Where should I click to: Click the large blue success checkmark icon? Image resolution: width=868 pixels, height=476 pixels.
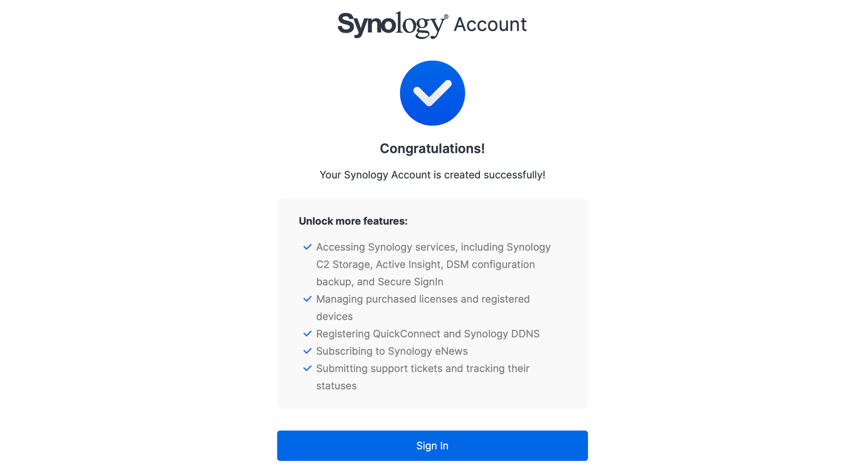click(x=432, y=93)
